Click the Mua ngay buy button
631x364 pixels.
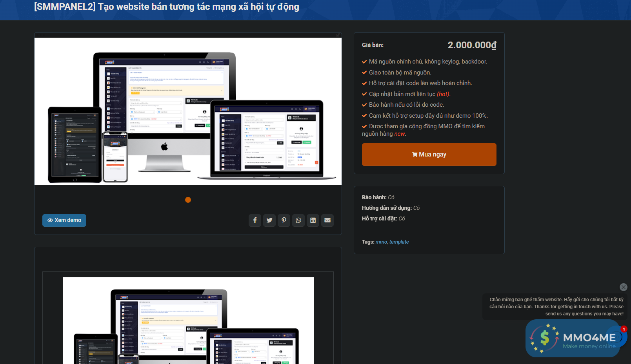tap(429, 155)
